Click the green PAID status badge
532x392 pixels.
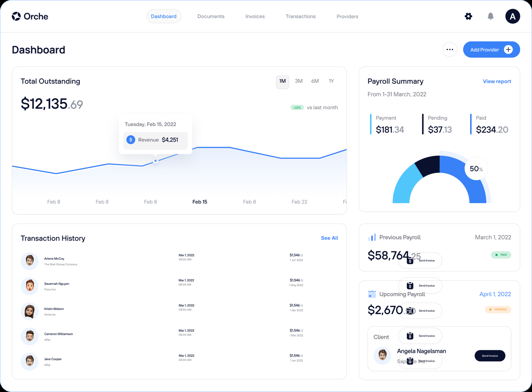[x=501, y=255]
